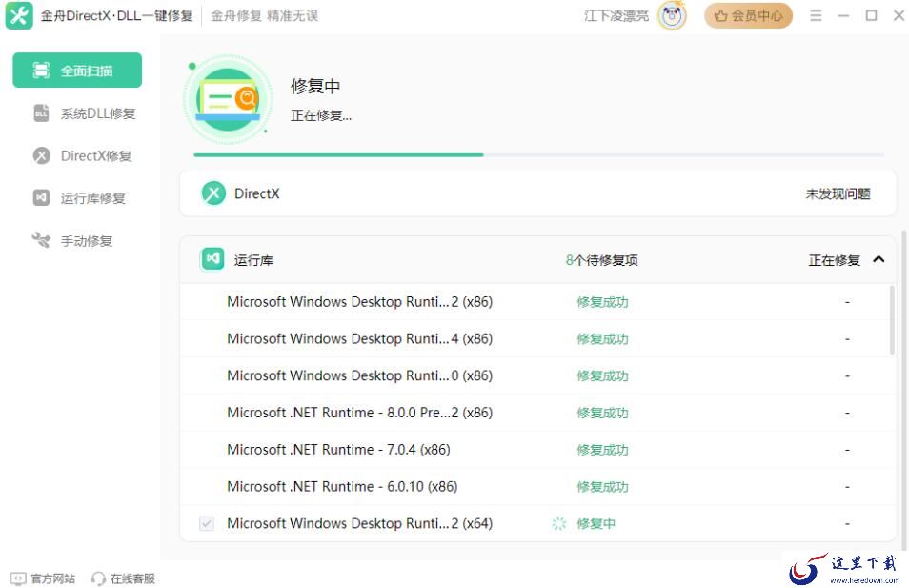
Task: Click the manual repair tools icon
Action: (x=41, y=240)
